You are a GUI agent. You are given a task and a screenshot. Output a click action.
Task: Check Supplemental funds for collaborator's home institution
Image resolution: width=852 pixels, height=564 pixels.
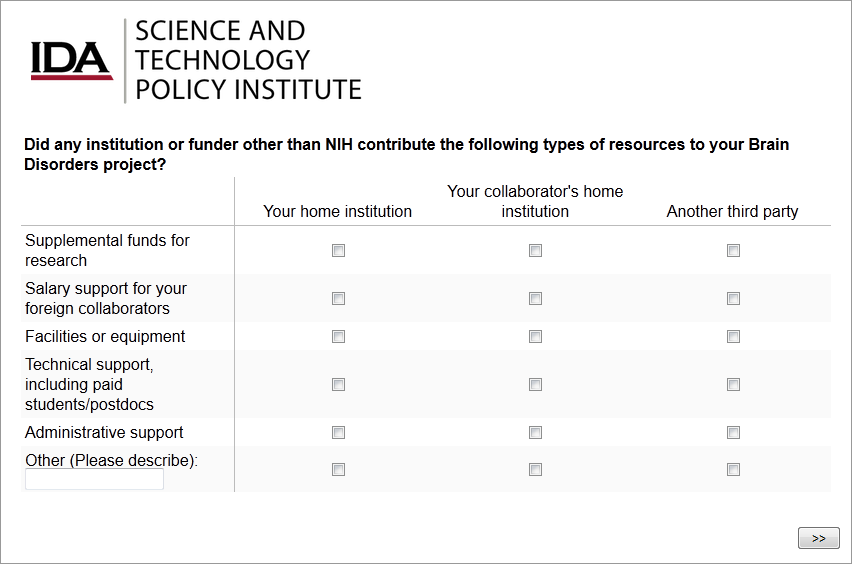[x=535, y=251]
